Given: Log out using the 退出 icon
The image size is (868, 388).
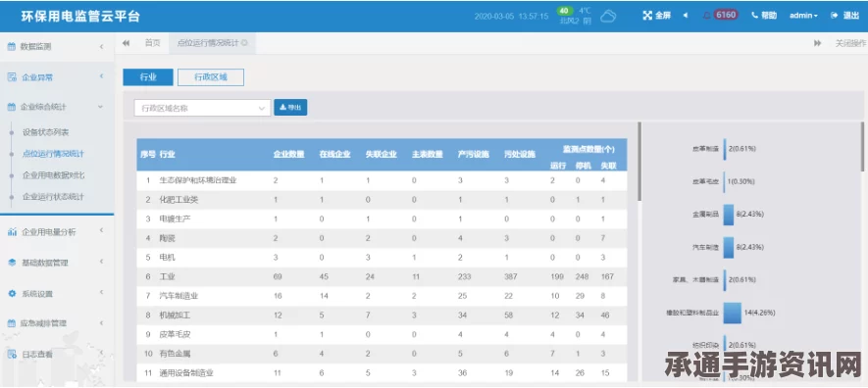Looking at the screenshot, I should click(835, 16).
